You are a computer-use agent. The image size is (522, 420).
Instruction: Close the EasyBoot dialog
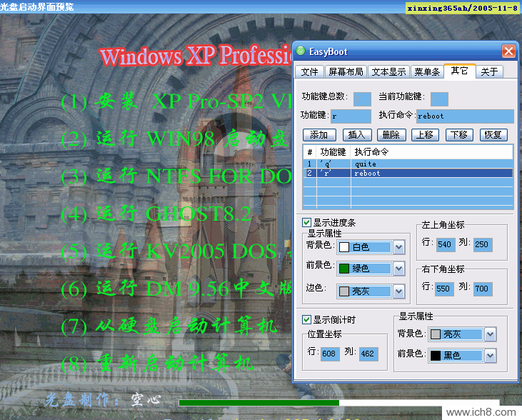coord(508,51)
